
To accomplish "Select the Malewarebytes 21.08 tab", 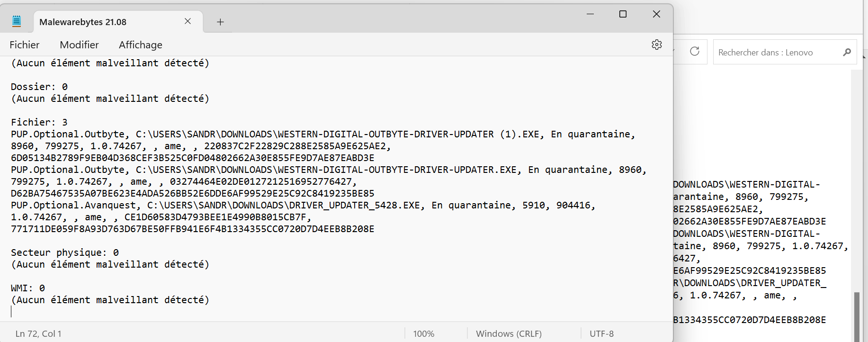I will (x=118, y=22).
